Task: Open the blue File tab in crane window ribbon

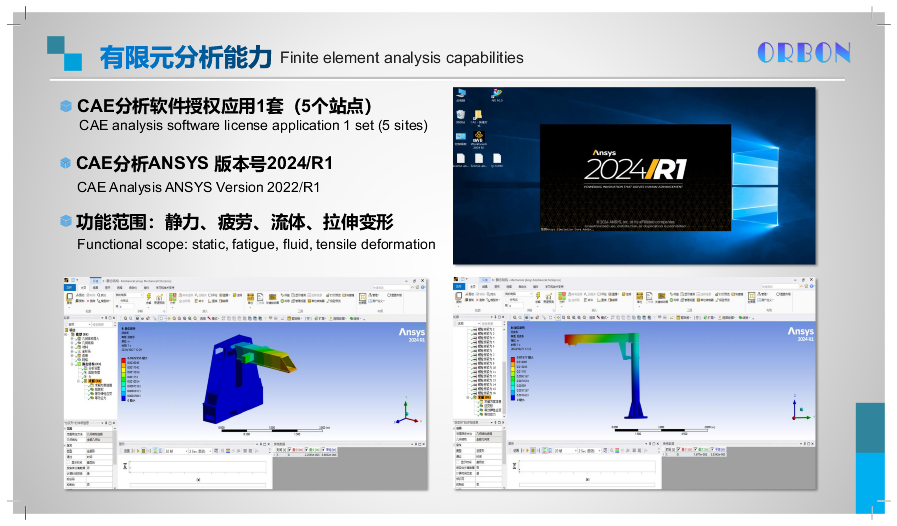Action: [459, 285]
